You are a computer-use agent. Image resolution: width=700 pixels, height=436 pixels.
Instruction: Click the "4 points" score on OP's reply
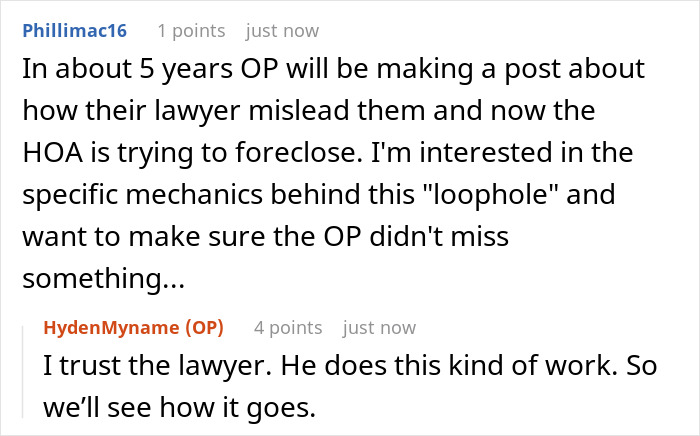coord(288,328)
